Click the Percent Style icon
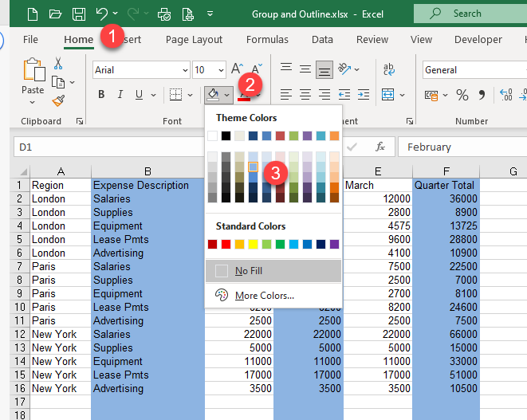The width and height of the screenshot is (527, 420). coord(462,96)
